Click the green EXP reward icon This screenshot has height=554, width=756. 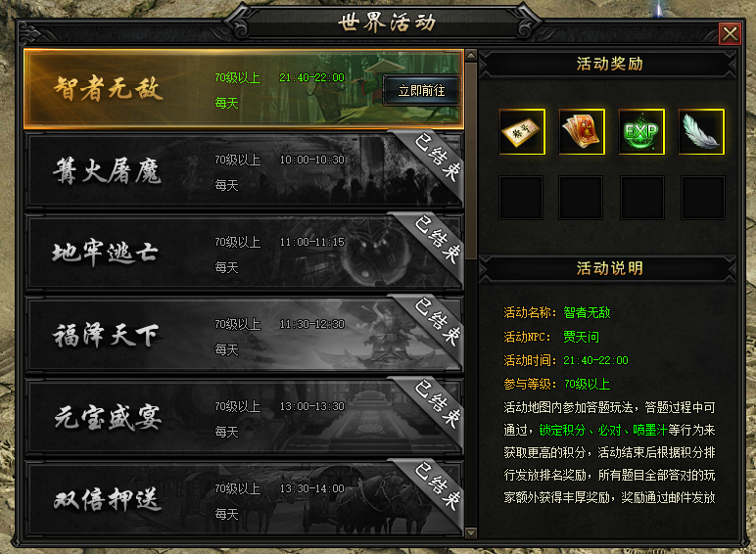[x=641, y=131]
